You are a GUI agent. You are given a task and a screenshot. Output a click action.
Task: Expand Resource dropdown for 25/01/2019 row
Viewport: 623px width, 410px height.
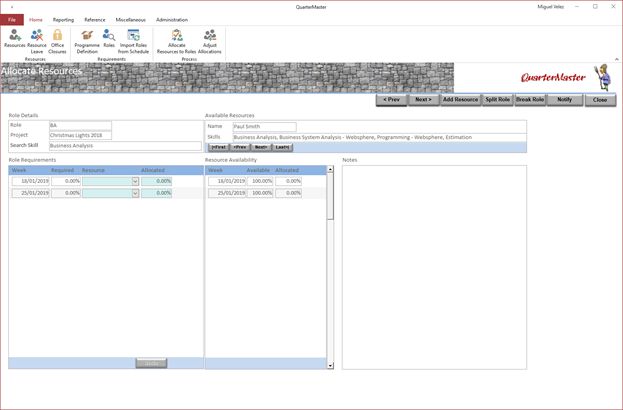[135, 193]
